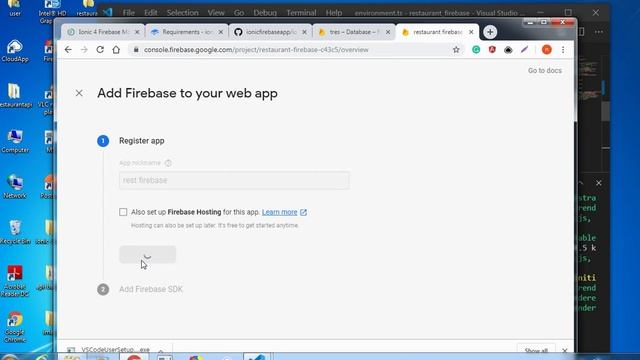The image size is (640, 360).
Task: Reload the Firebase console page
Action: click(x=100, y=50)
